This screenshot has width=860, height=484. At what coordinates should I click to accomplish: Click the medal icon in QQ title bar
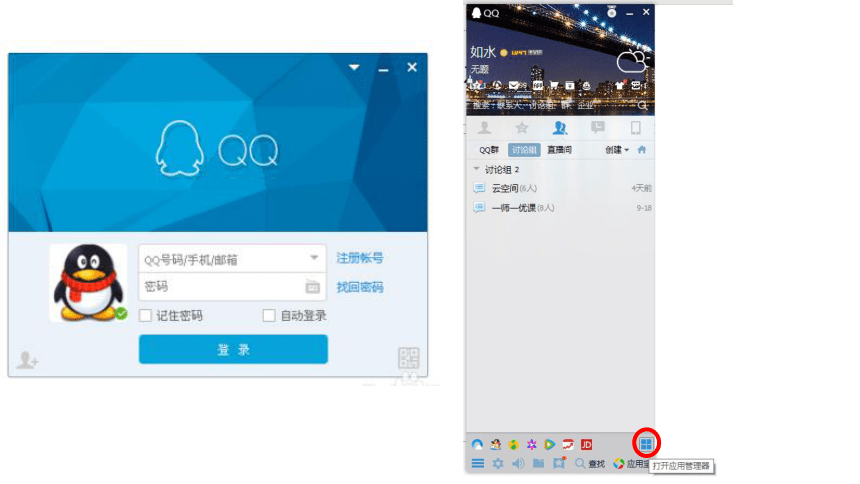tap(611, 12)
